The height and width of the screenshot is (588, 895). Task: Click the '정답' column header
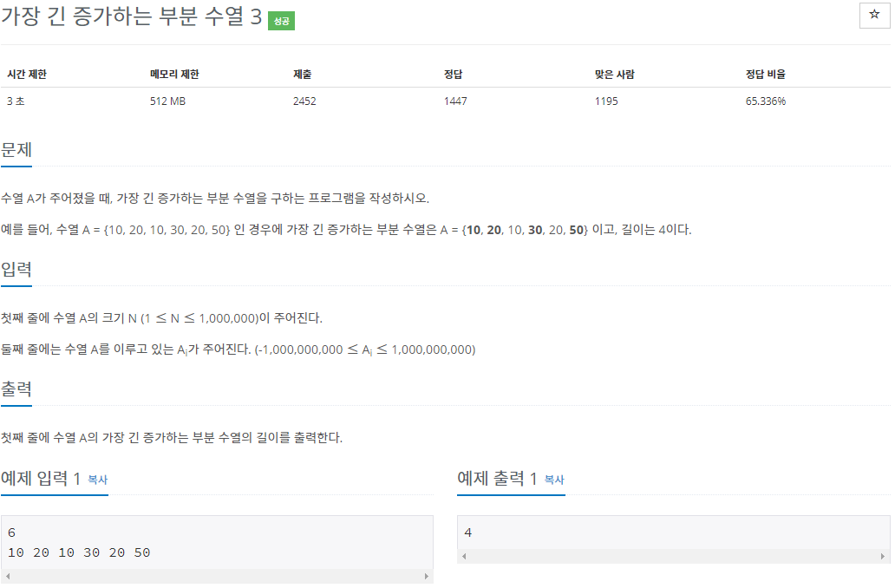pyautogui.click(x=455, y=75)
